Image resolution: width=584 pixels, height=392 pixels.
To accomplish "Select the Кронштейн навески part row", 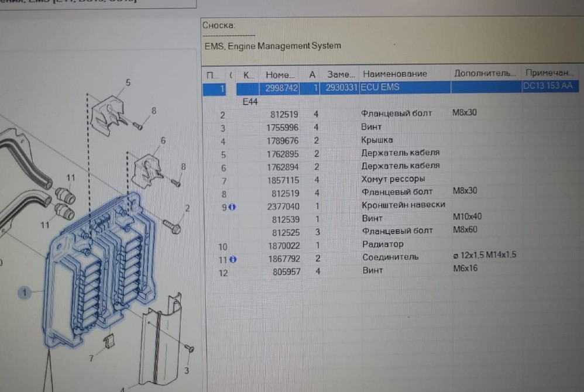I will pyautogui.click(x=403, y=205).
